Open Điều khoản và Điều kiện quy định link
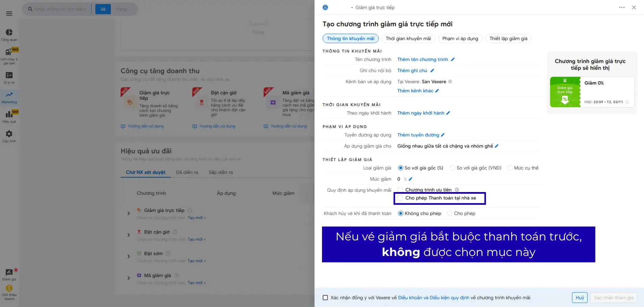Screen dimensions: 644x307 (434, 298)
